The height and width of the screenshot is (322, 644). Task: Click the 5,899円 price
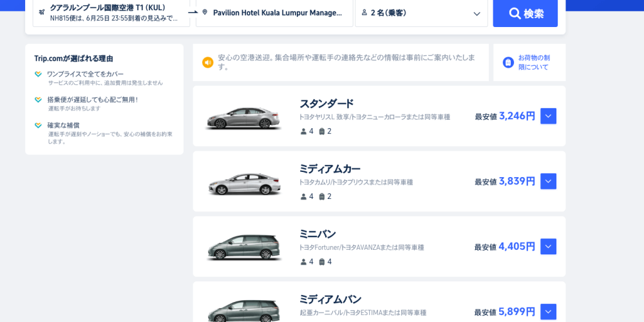[x=517, y=312]
